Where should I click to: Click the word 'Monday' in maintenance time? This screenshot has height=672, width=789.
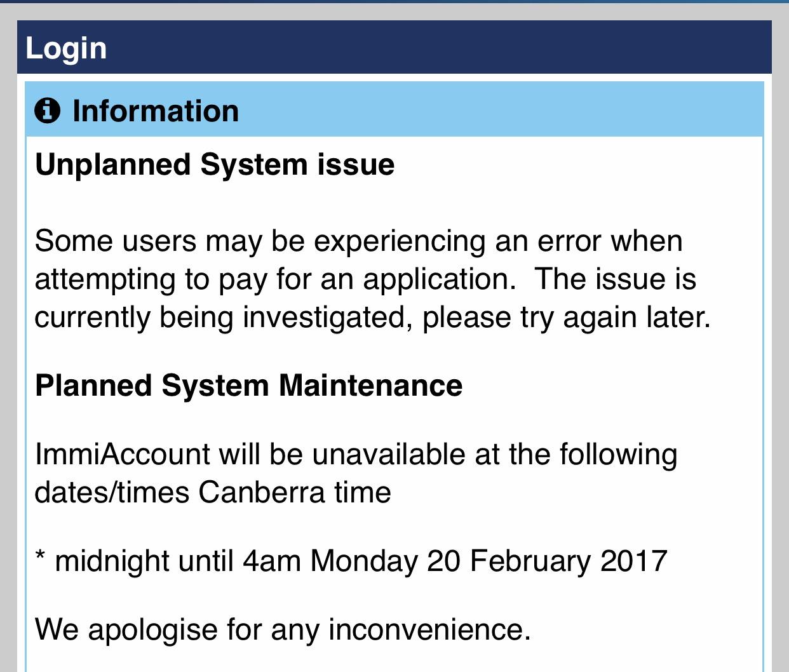click(364, 561)
